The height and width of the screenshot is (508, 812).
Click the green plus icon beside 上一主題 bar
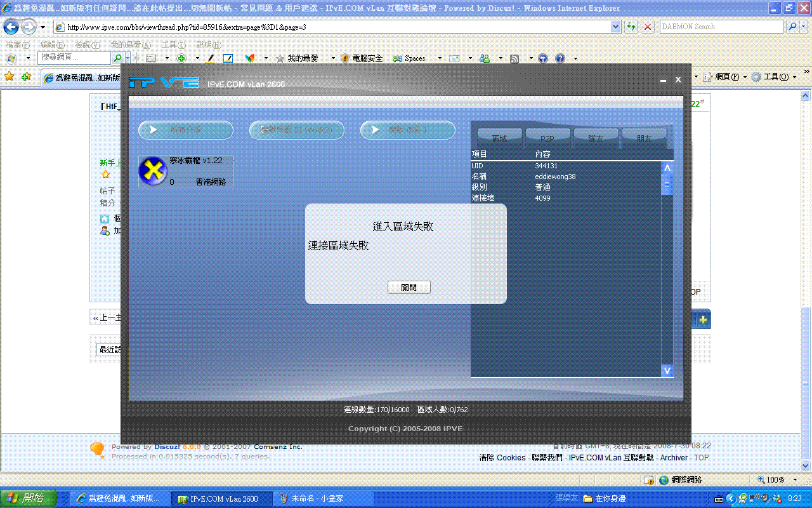pos(703,320)
